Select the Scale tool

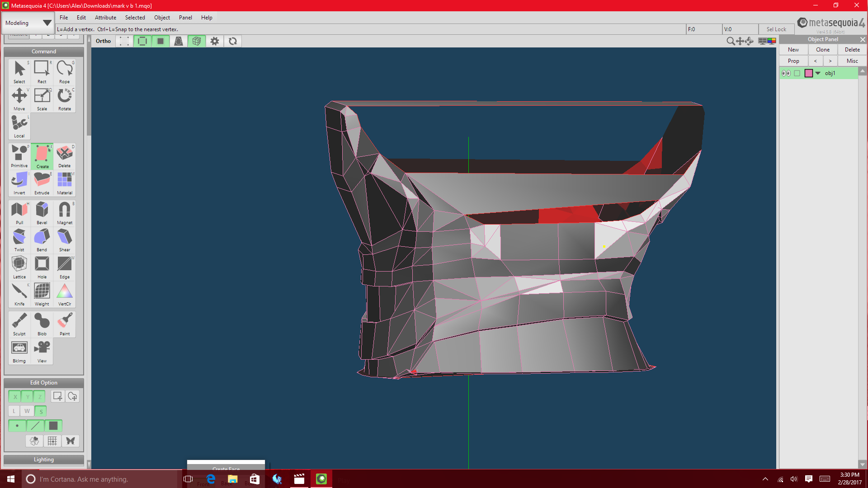[x=42, y=99]
